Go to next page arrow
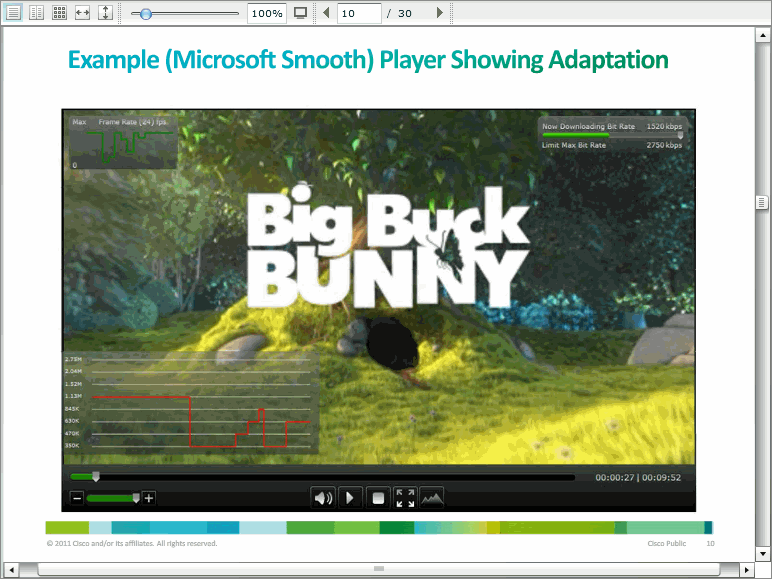The height and width of the screenshot is (579, 772). click(x=440, y=12)
